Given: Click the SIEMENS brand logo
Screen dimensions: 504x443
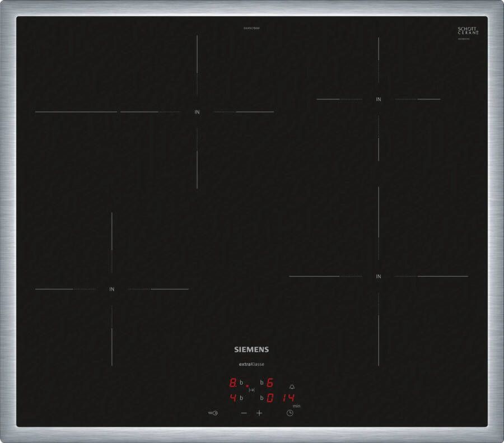Looking at the screenshot, I should [251, 349].
